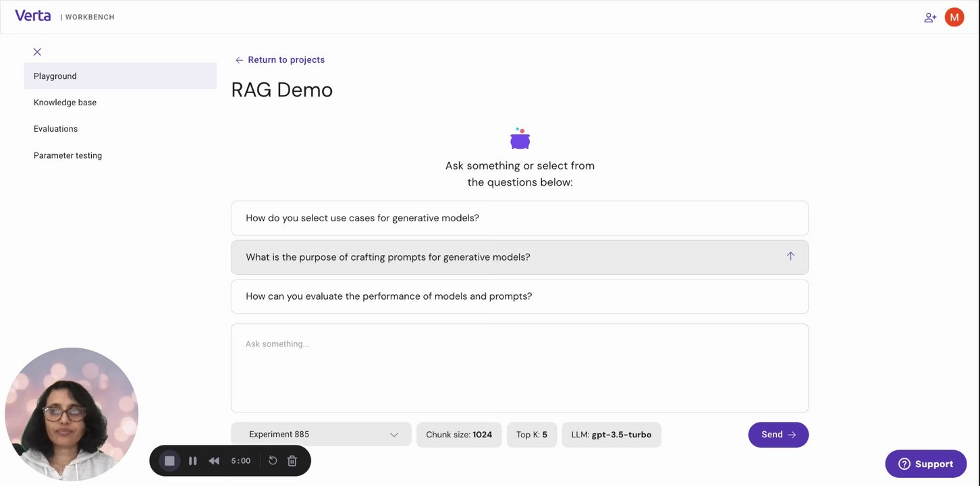Click the arrow icon on the crafting prompts question

click(790, 256)
